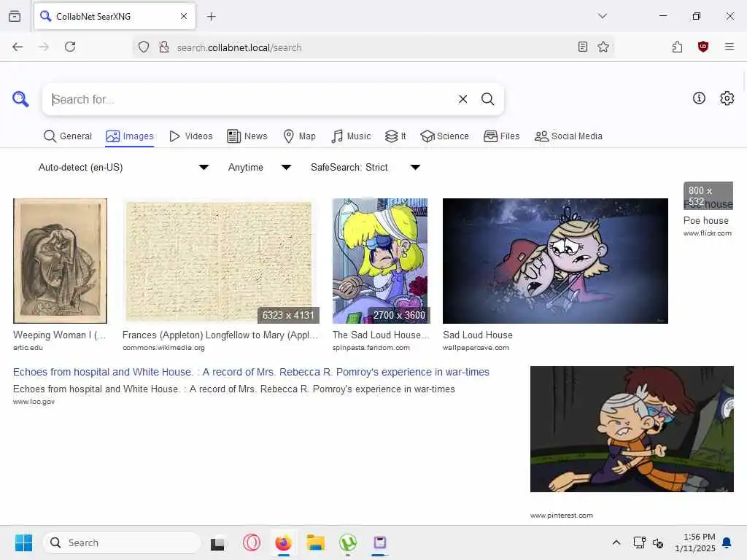Open File Explorer from taskbar
Viewport: 747px width, 560px height.
(x=315, y=542)
